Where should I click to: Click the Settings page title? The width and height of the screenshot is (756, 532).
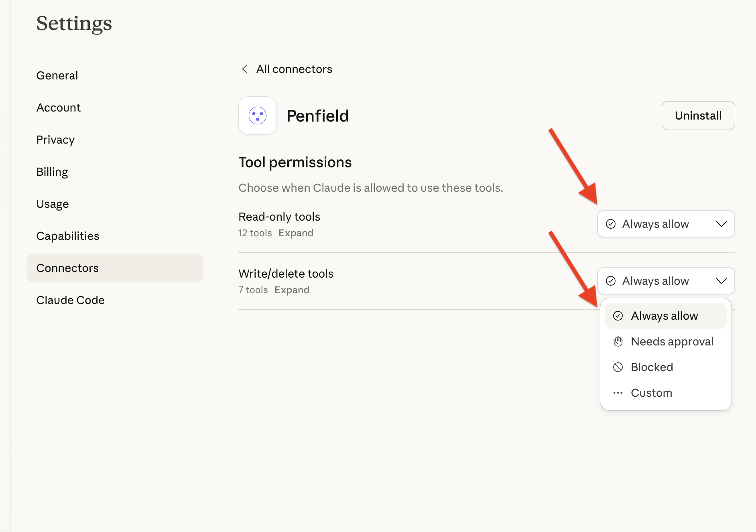(x=74, y=24)
